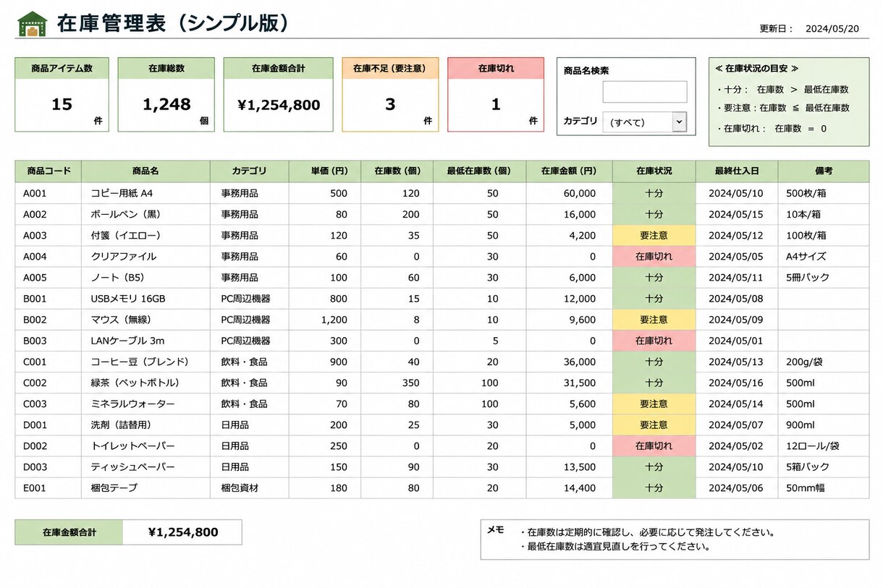This screenshot has width=883, height=588.
Task: Click the date 2024/05/01 cell
Action: coord(737,341)
